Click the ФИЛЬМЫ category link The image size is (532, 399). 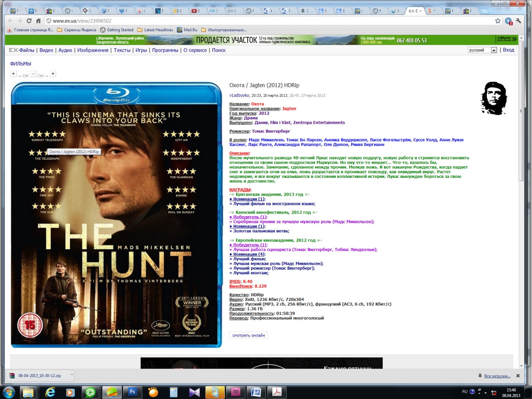click(x=21, y=64)
